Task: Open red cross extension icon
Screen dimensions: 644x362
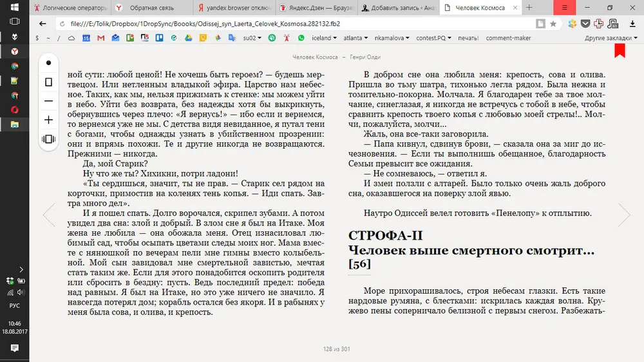Action: [598, 24]
